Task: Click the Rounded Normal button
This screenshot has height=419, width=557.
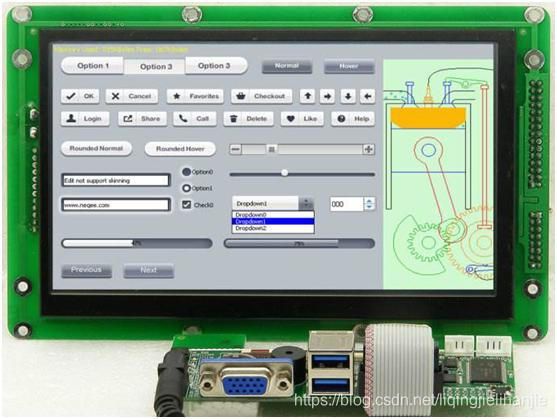Action: 96,148
